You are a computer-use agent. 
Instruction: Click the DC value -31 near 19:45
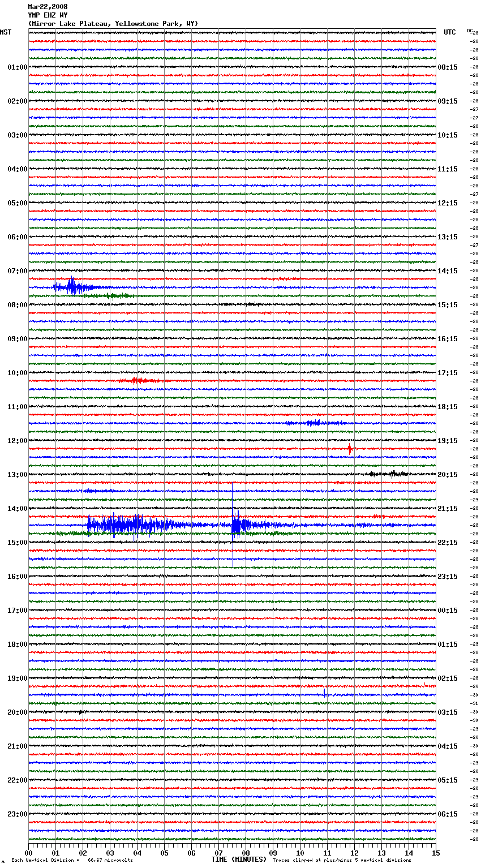coord(474,703)
